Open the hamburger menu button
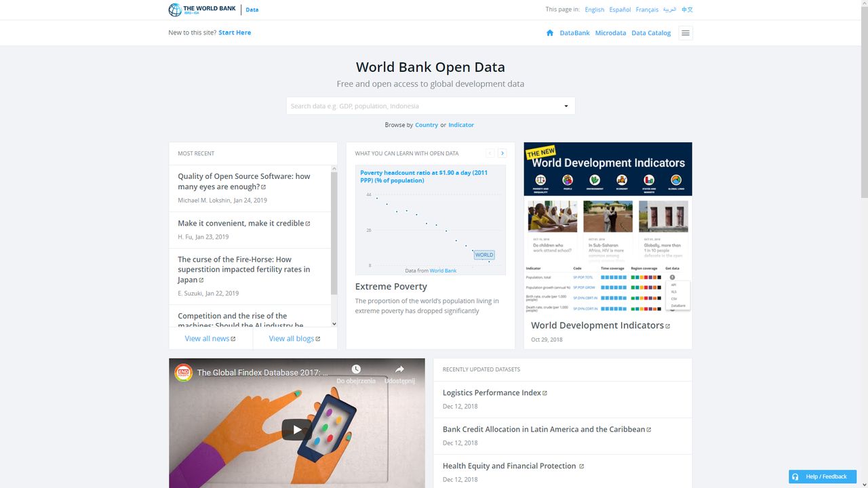Screen dimensions: 868x488 (x=686, y=33)
